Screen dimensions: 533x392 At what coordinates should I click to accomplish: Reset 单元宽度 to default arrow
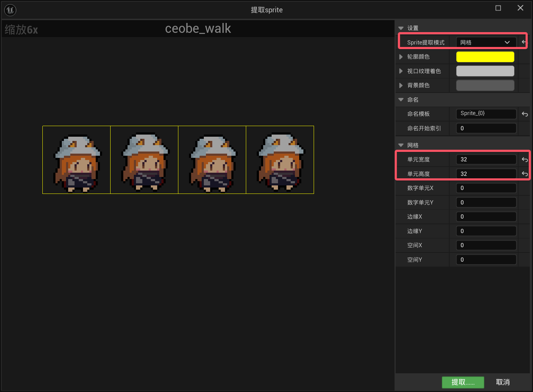click(525, 160)
